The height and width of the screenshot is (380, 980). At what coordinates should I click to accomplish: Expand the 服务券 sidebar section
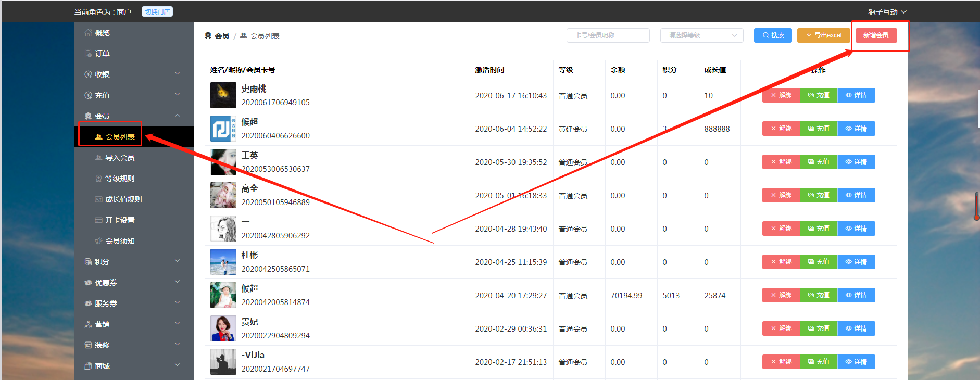[134, 303]
